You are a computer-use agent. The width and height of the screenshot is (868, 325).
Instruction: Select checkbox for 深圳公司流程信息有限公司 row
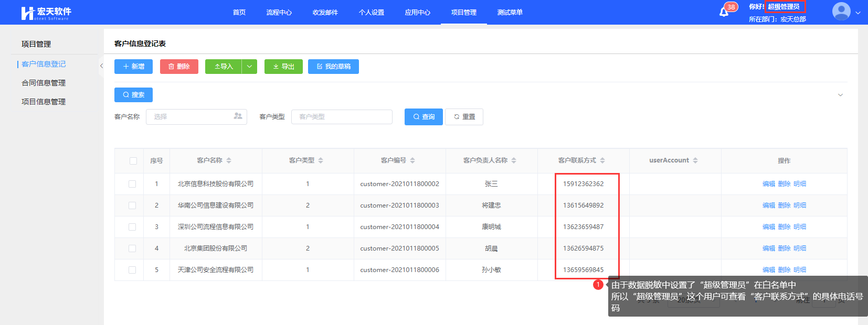coord(132,227)
